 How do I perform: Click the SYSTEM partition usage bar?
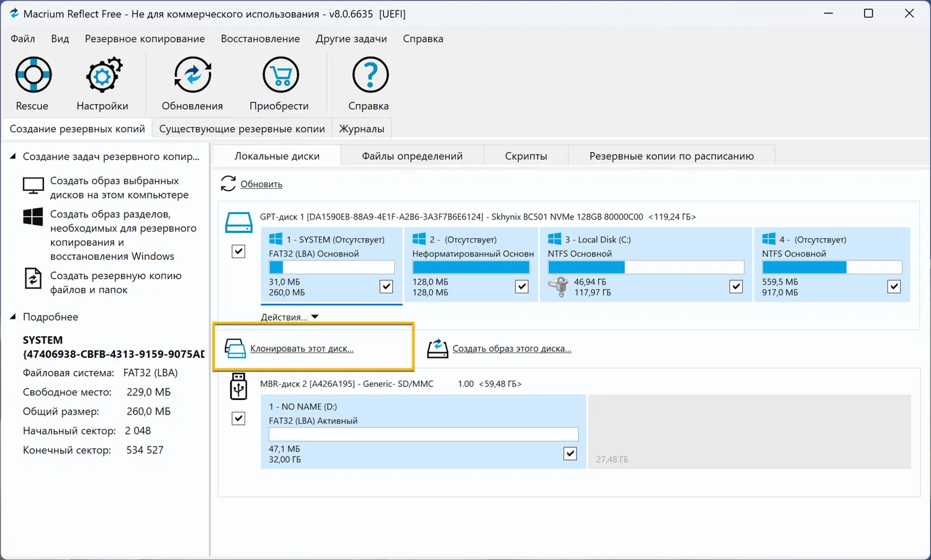331,267
